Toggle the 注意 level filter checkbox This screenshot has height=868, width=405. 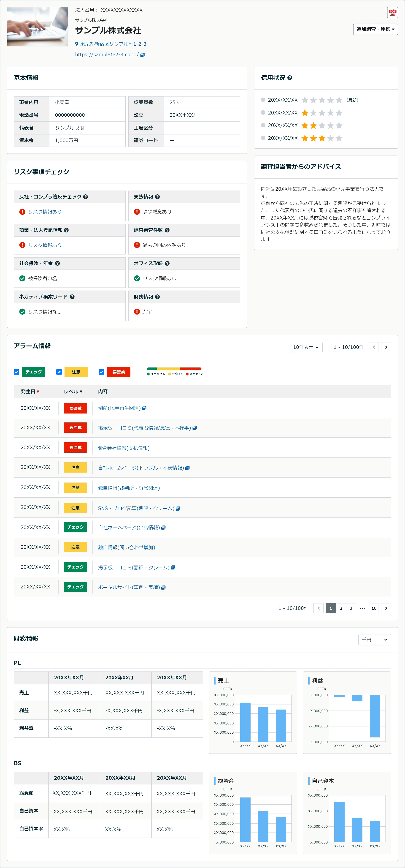click(59, 372)
